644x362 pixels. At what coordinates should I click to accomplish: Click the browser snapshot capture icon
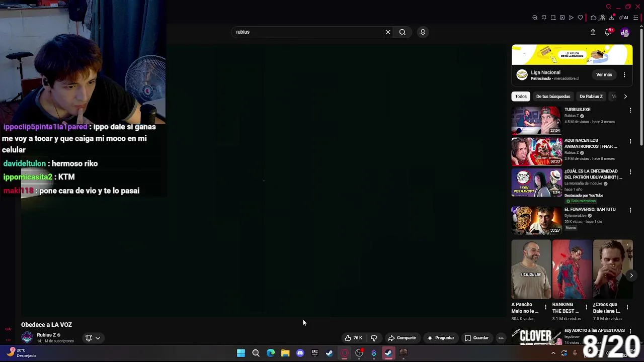[x=553, y=18]
